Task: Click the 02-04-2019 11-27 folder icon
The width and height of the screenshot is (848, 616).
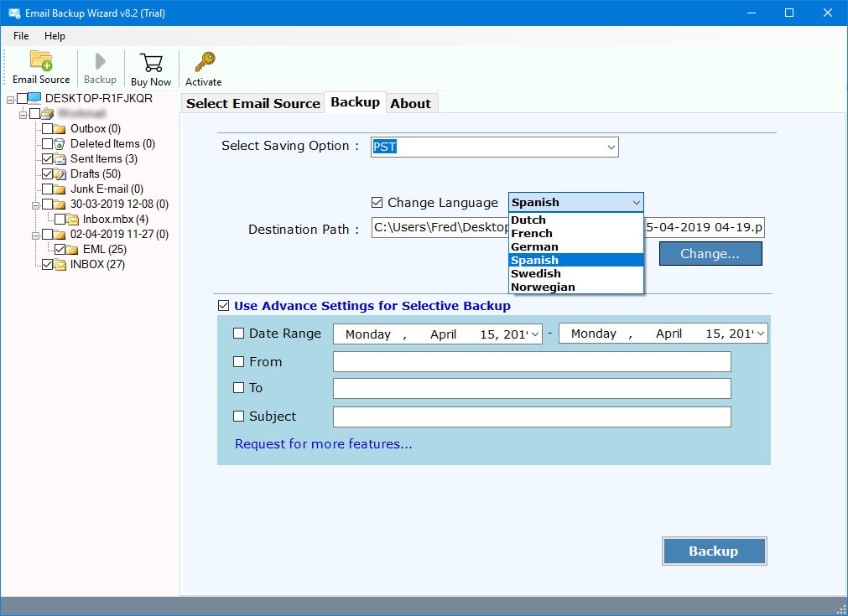Action: (x=60, y=235)
